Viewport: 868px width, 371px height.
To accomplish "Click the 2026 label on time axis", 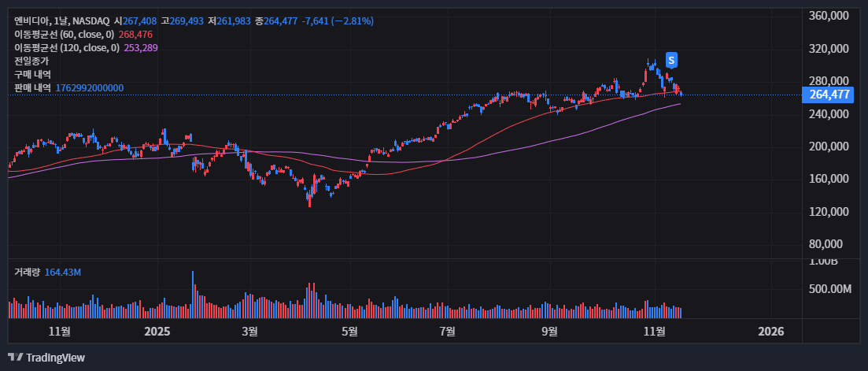I will tap(772, 332).
